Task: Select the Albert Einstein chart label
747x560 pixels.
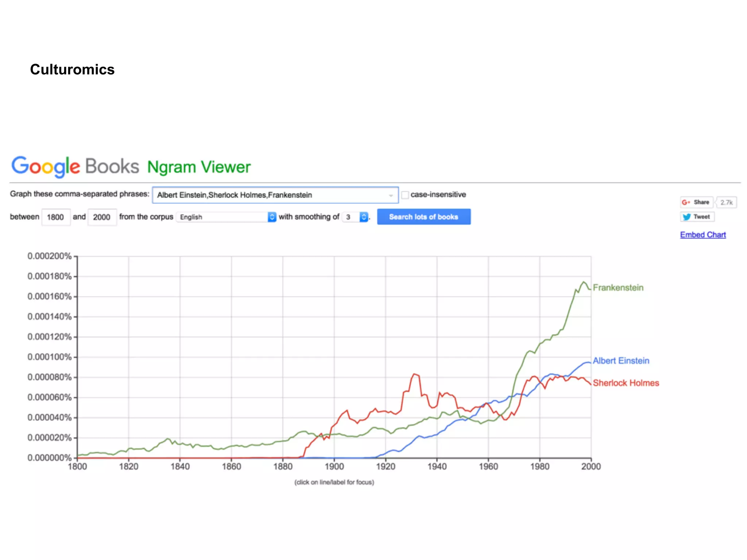Action: (x=621, y=361)
